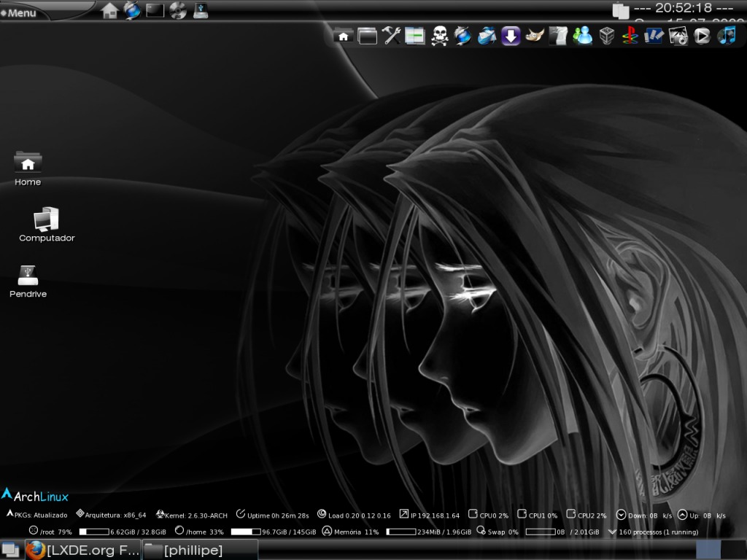
Task: Click the clipboard icon beside the clock
Action: click(620, 10)
